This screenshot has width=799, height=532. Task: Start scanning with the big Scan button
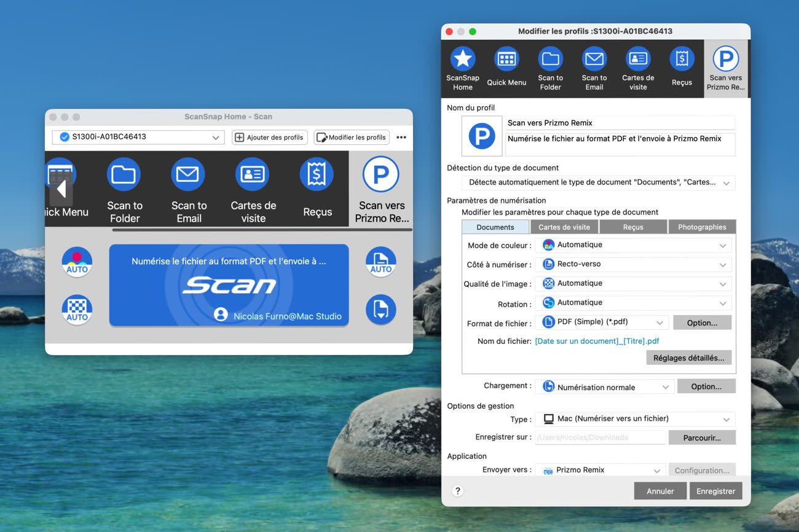point(229,285)
